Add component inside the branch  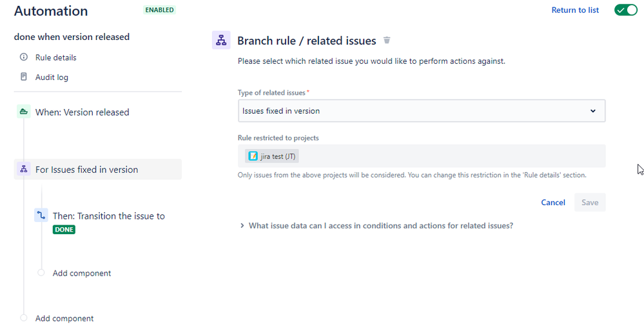[x=81, y=273]
